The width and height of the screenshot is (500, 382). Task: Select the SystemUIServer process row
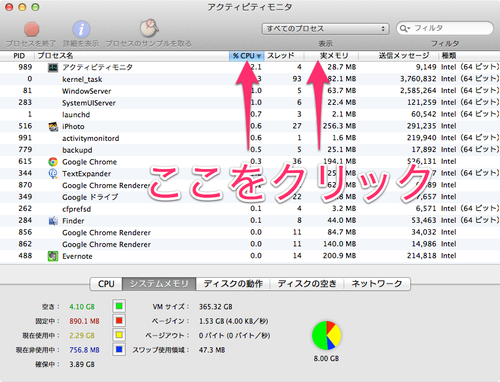[250, 103]
